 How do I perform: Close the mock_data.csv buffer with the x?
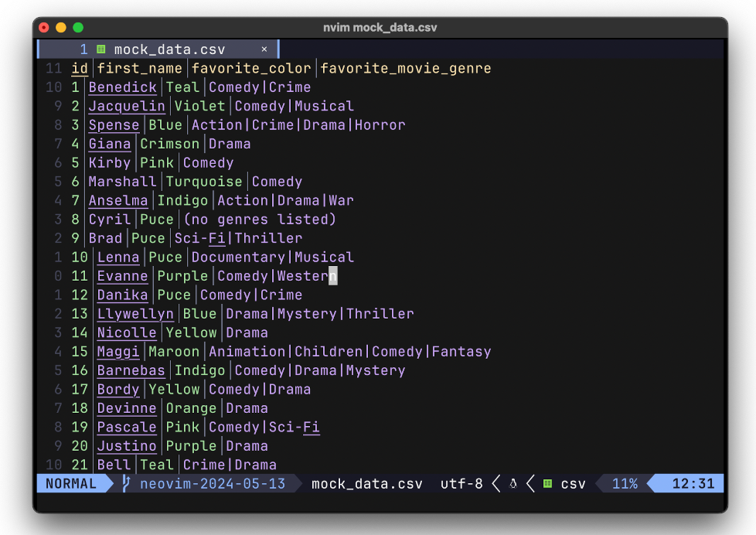[264, 48]
